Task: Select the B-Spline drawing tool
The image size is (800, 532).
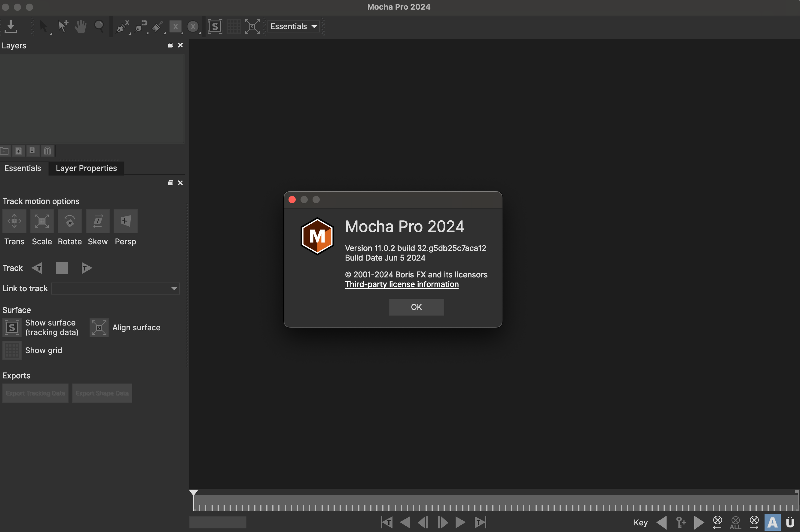Action: (x=140, y=26)
